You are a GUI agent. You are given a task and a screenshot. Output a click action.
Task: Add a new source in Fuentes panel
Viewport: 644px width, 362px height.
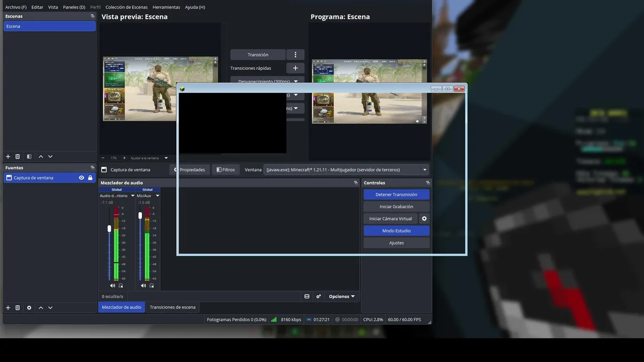point(8,308)
